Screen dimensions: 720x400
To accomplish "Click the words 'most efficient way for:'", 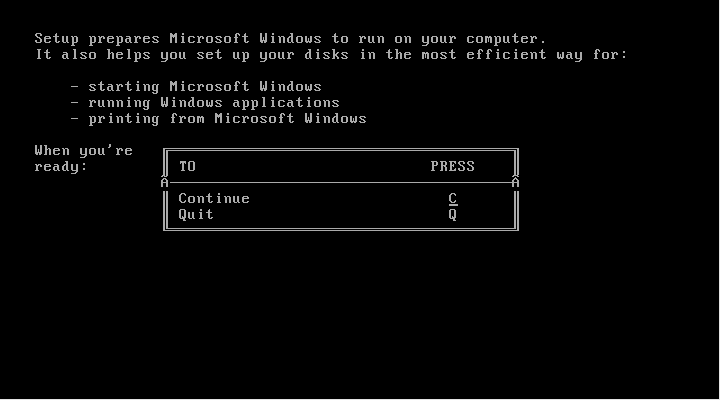I will (524, 55).
